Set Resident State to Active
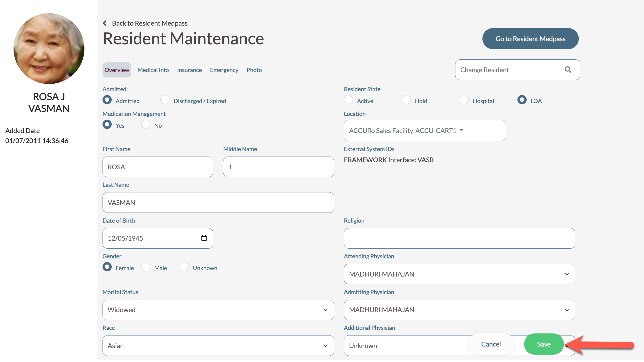Viewport: 644px width, 362px height. 348,100
